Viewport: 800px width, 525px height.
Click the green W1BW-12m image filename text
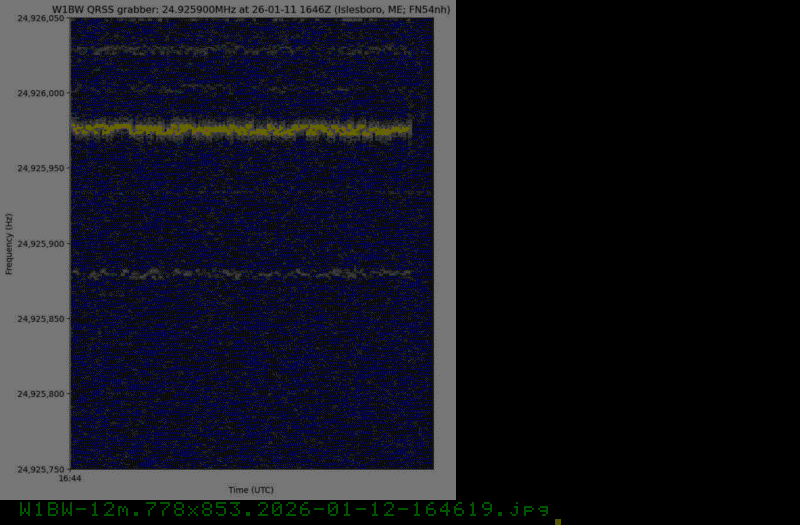tap(284, 510)
